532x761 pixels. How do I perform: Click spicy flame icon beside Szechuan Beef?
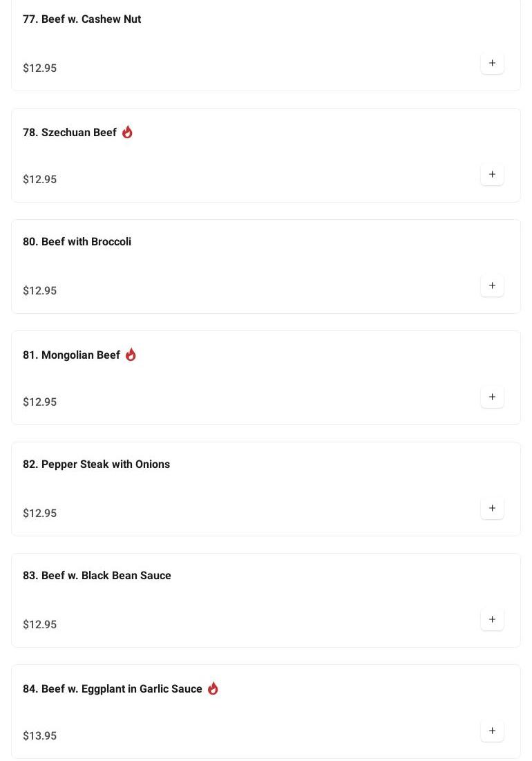pyautogui.click(x=127, y=132)
